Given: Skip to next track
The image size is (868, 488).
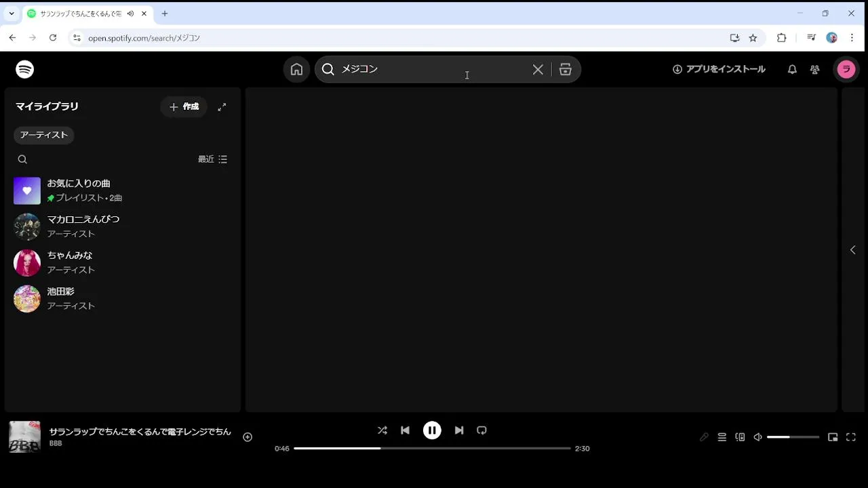Looking at the screenshot, I should coord(459,430).
